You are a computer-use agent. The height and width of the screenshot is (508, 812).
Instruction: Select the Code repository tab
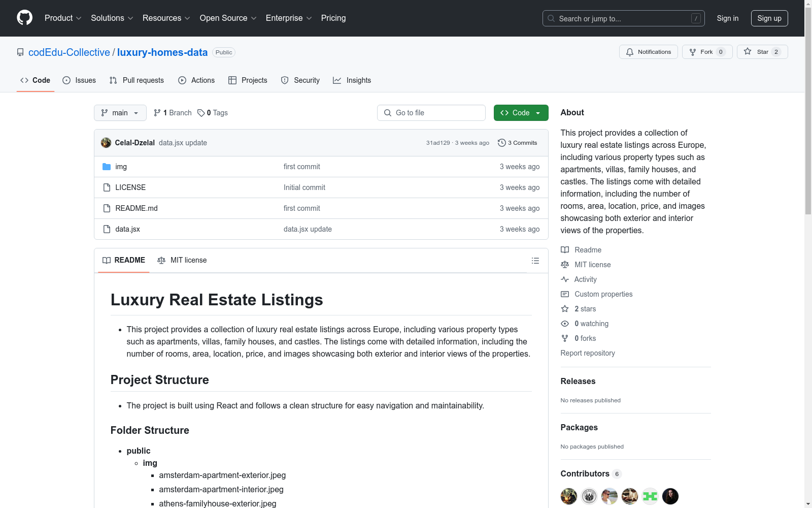coord(36,80)
